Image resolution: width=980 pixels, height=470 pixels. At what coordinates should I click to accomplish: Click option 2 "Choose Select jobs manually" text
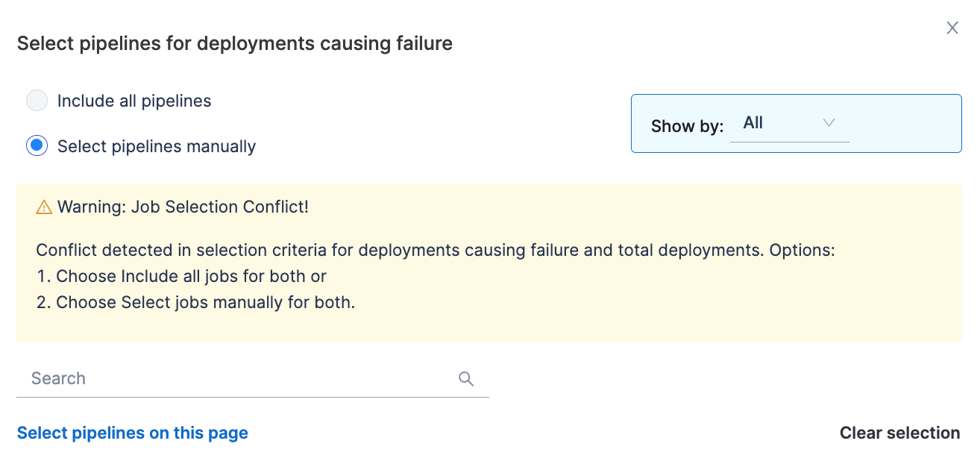tap(205, 302)
